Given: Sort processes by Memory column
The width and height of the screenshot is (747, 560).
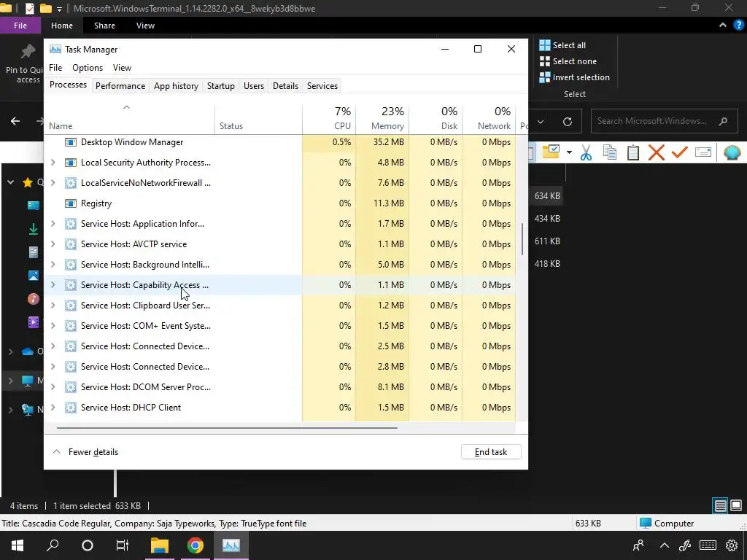Looking at the screenshot, I should pos(382,117).
